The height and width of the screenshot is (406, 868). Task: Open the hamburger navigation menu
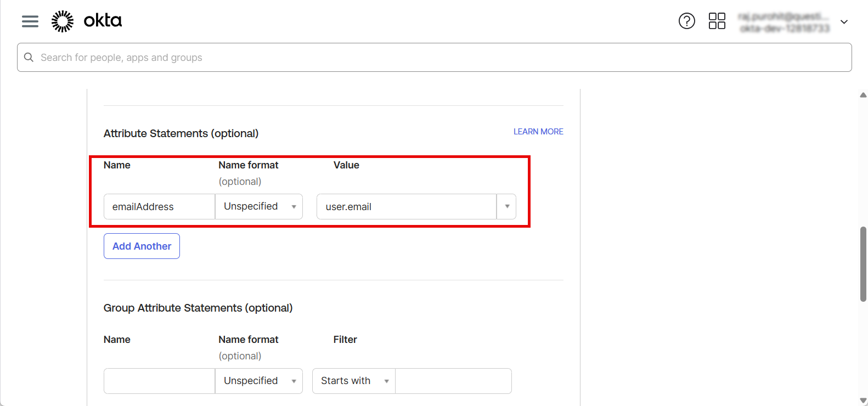click(x=30, y=21)
